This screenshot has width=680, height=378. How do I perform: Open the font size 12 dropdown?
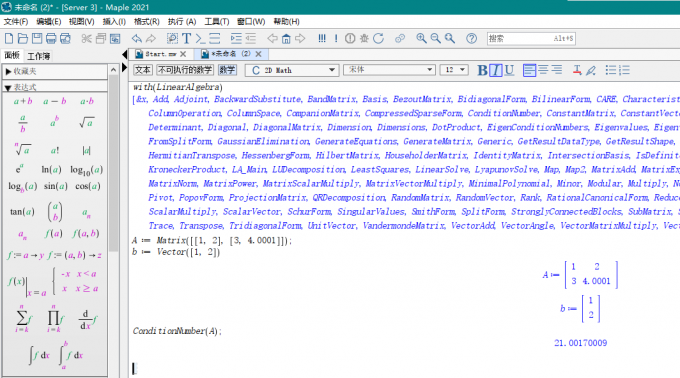pyautogui.click(x=454, y=70)
